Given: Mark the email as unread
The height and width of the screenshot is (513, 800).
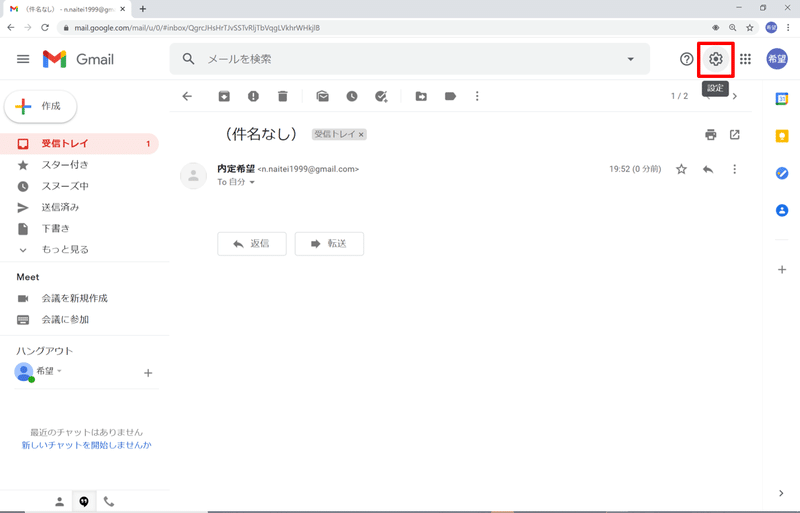Looking at the screenshot, I should (322, 96).
